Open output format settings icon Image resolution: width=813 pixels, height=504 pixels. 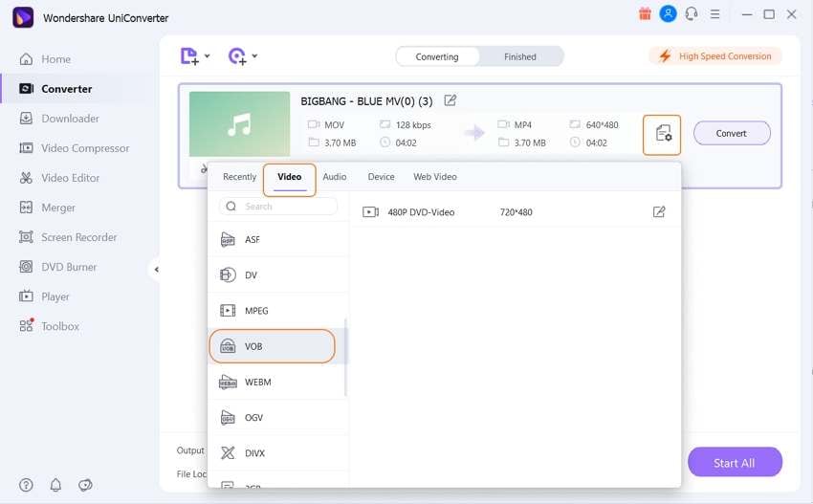662,135
